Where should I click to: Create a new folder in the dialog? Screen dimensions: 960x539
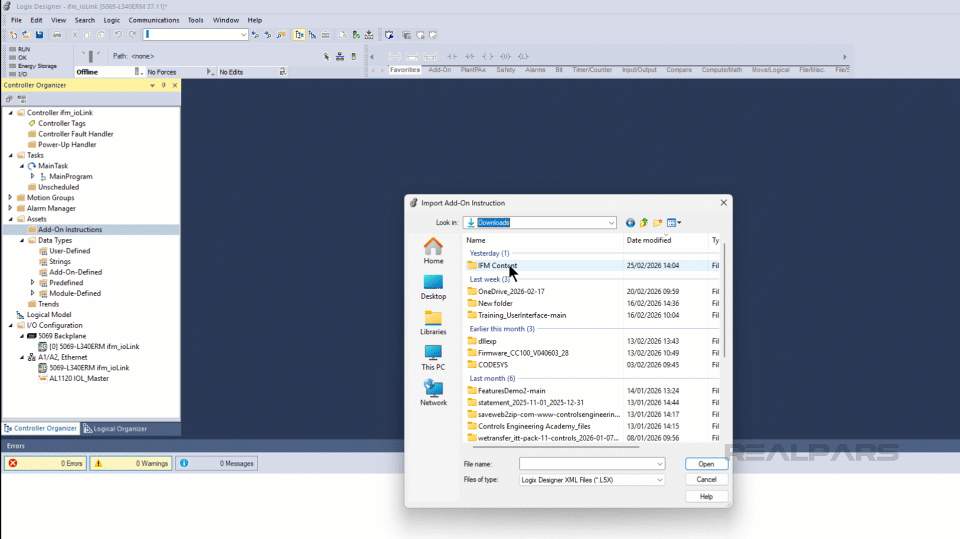click(x=658, y=223)
